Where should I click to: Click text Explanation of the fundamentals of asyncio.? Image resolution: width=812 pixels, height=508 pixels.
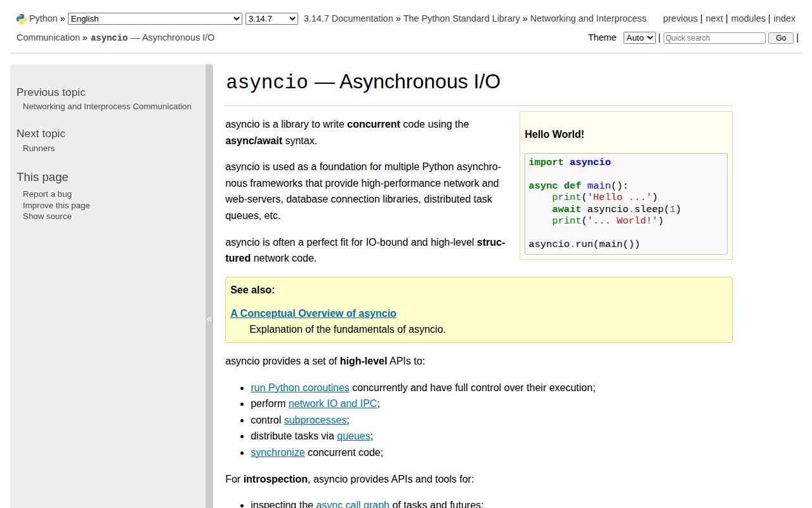pyautogui.click(x=348, y=329)
